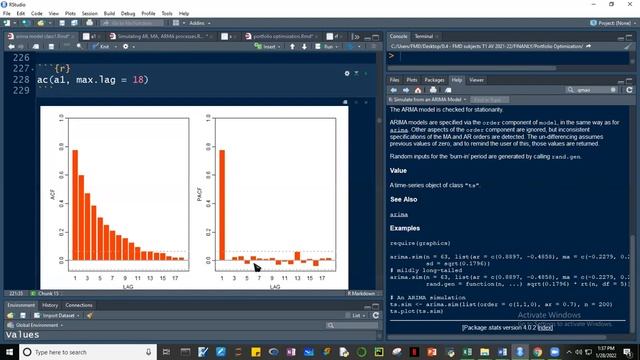
Task: Open the R Markdown file type selector
Action: point(362,293)
